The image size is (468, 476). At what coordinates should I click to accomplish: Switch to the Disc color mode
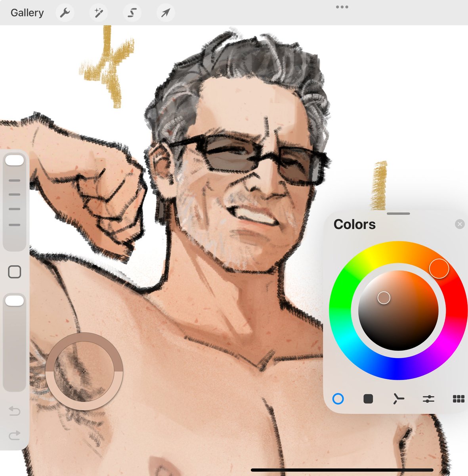[x=338, y=399]
